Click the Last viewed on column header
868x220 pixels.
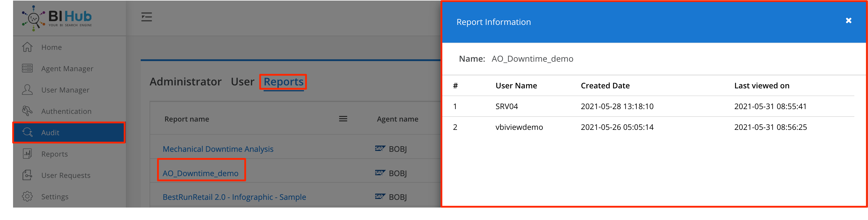[762, 86]
